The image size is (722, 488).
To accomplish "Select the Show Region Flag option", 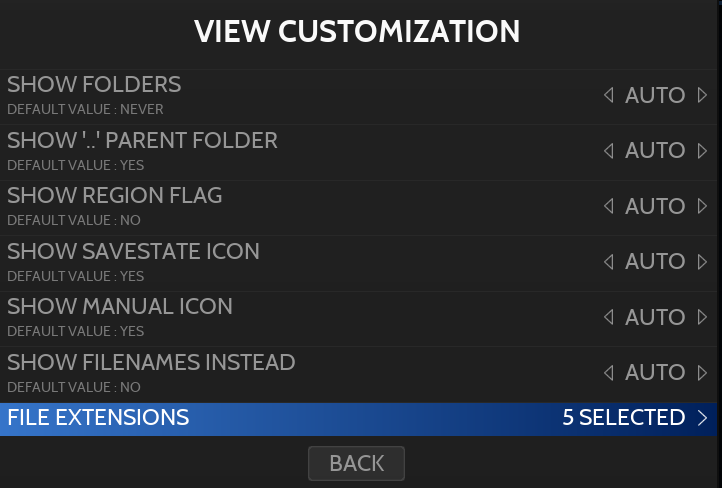I will pos(115,196).
